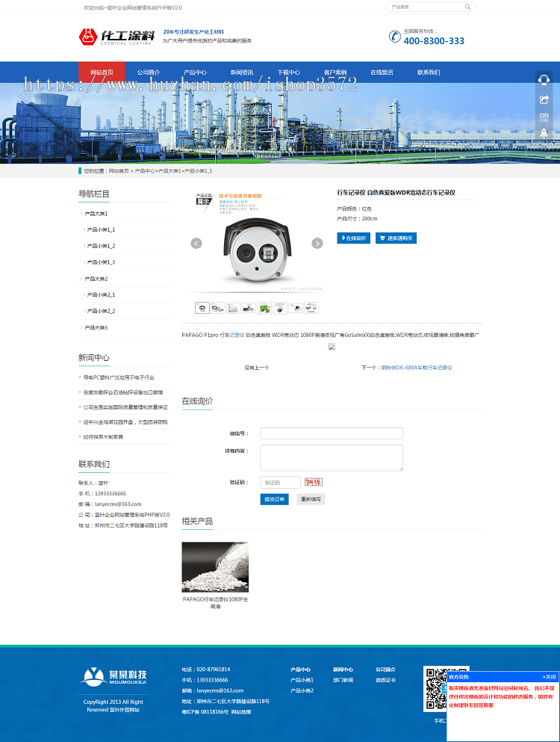Click the search magnifier icon
The height and width of the screenshot is (742, 560).
(467, 7)
